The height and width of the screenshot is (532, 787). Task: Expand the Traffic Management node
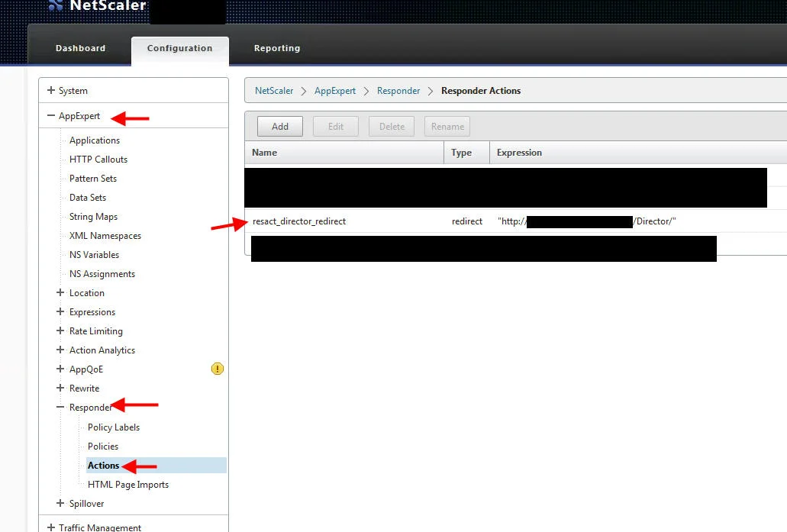[51, 527]
